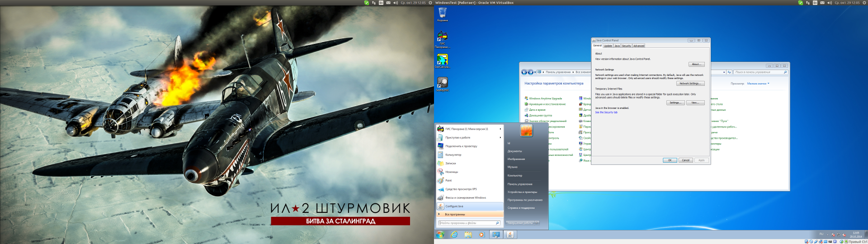Open Windows Explorer from the taskbar
Screen dimensions: 868x244
[x=468, y=235]
